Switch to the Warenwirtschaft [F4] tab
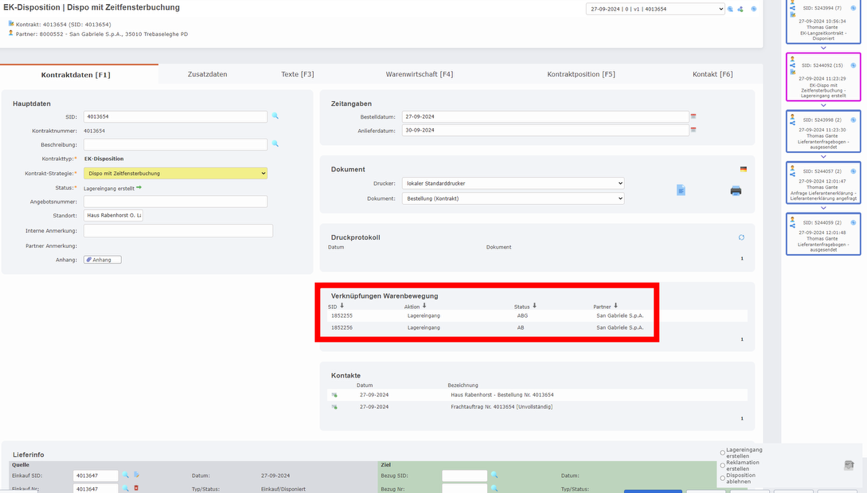Screen dimensions: 867x493 (419, 74)
